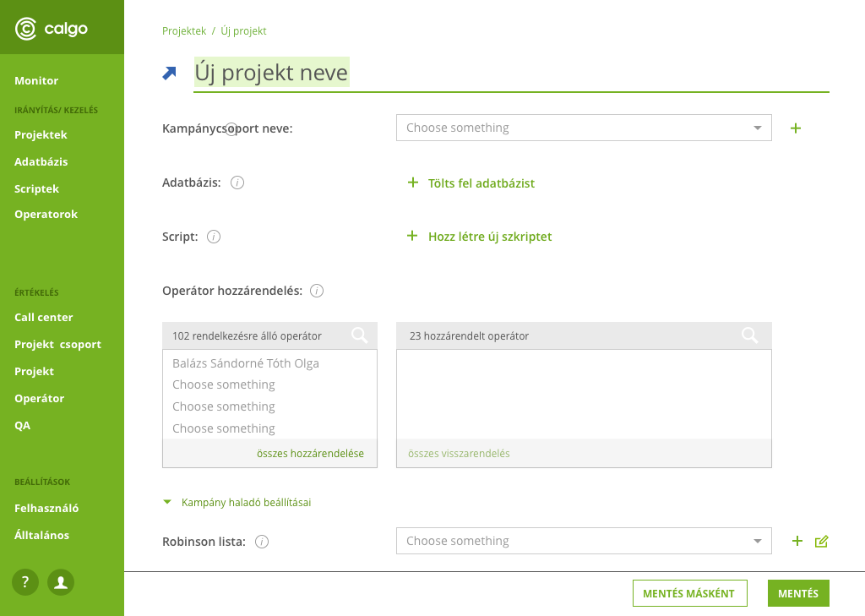Open the Kampánycsoport neve dropdown
Image resolution: width=865 pixels, height=616 pixels.
[583, 128]
